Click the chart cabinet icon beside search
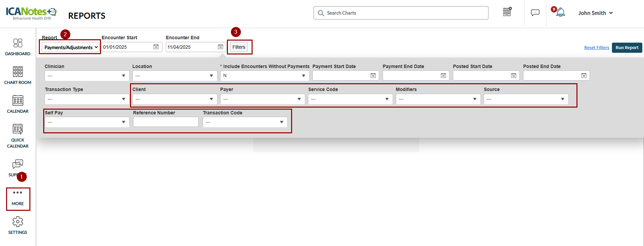Screen dimensions: 644x246 507,12
